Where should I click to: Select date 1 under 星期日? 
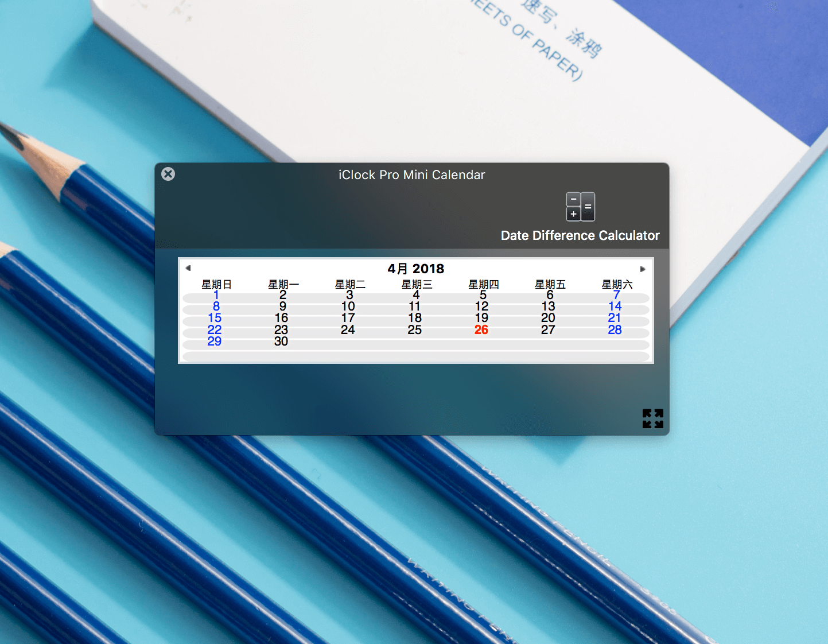[216, 294]
